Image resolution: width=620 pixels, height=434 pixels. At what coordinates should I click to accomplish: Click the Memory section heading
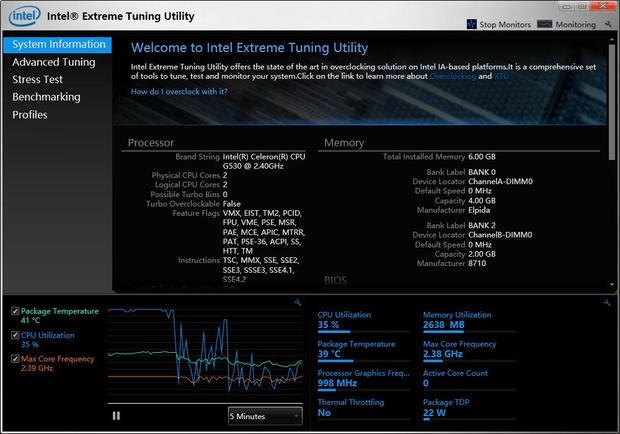(x=344, y=143)
